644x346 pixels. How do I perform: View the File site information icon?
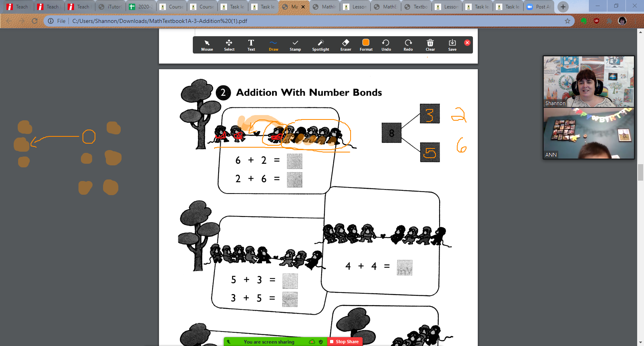[x=51, y=21]
